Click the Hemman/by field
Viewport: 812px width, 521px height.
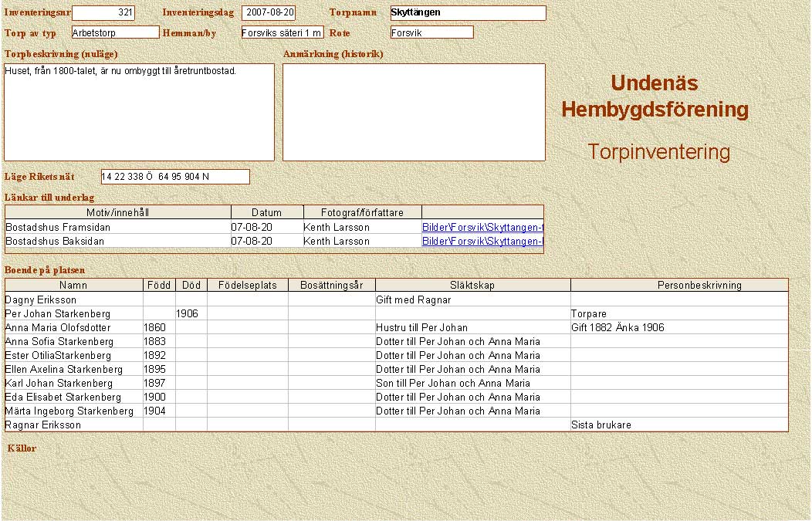click(282, 32)
